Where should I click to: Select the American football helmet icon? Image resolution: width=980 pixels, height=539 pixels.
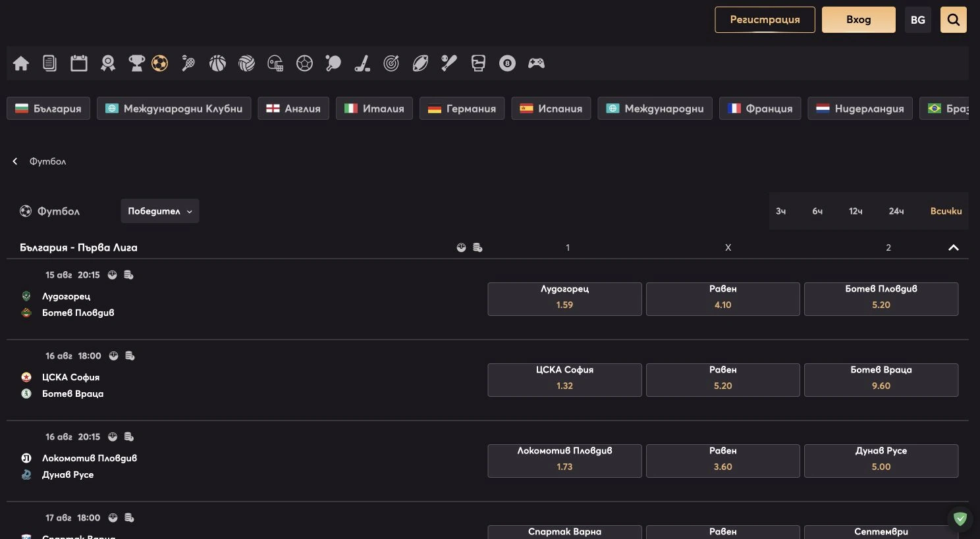[x=275, y=63]
